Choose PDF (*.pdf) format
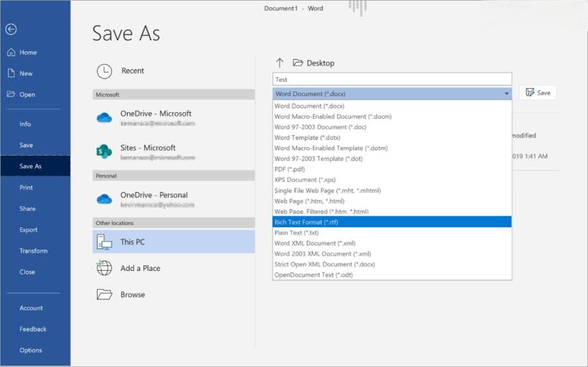This screenshot has width=588, height=367. click(392, 169)
